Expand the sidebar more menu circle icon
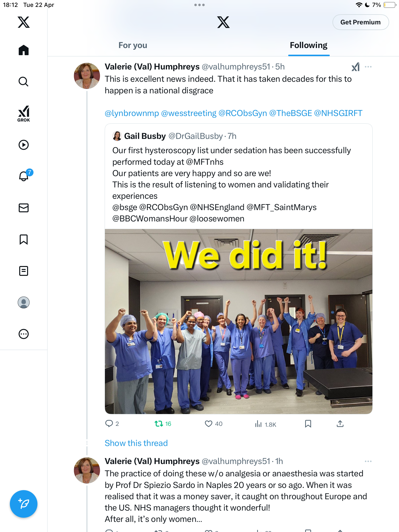Viewport: 399px width, 532px height. pos(24,334)
